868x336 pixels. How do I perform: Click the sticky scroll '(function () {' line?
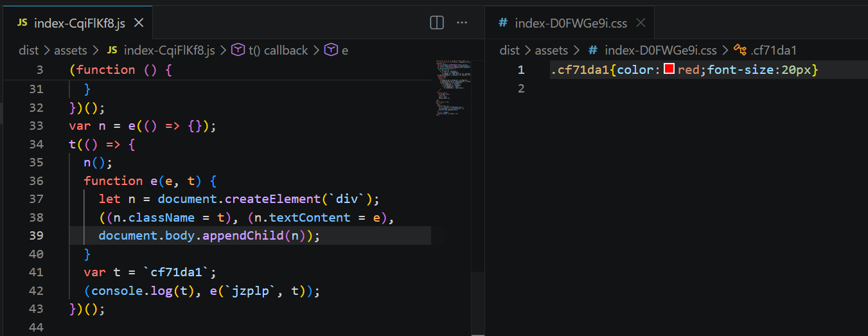coord(121,69)
